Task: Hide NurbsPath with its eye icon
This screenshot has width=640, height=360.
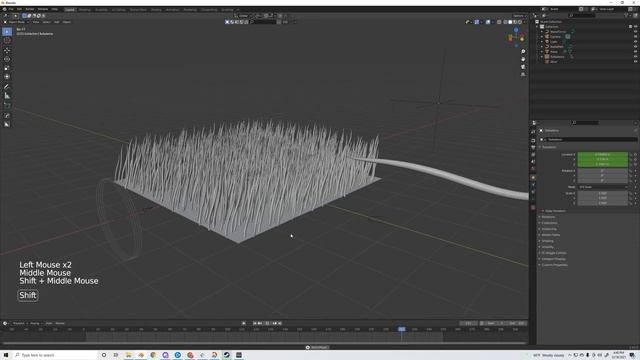Action: pyautogui.click(x=635, y=47)
